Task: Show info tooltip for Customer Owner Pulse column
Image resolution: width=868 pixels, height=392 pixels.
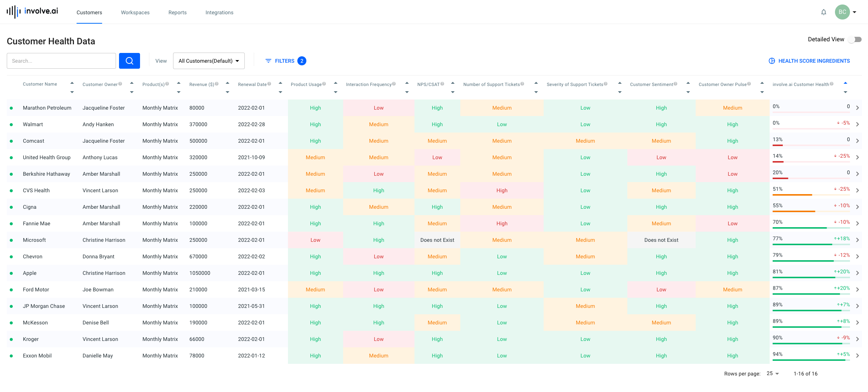Action: pos(749,84)
